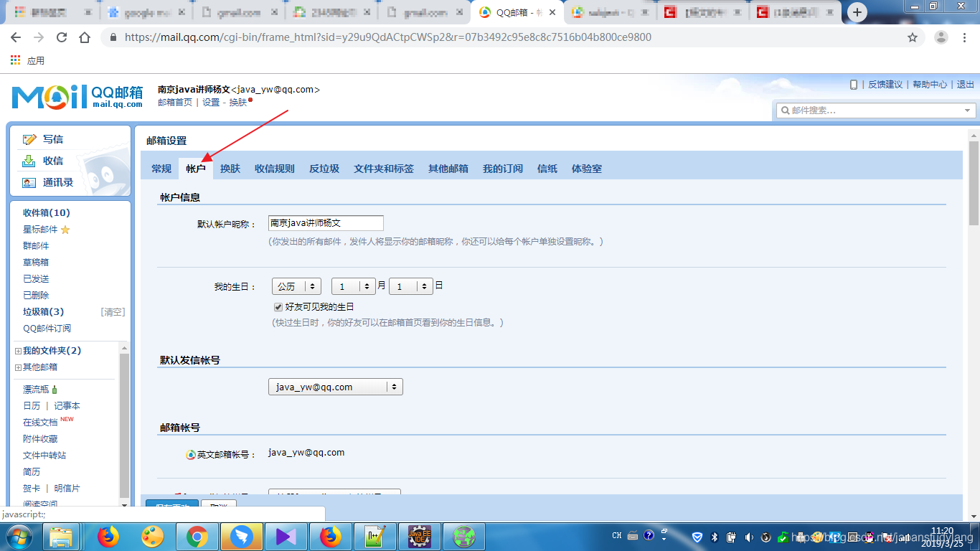Open the birthday month dropdown
This screenshot has height=551, width=980.
point(354,286)
